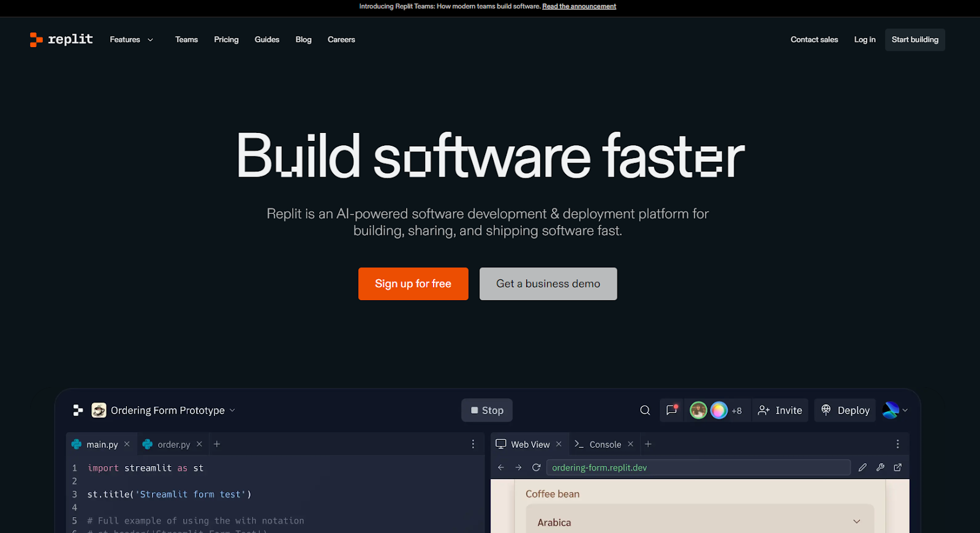Click the first collaborator avatar
Viewport: 980px width, 533px height.
(x=698, y=410)
